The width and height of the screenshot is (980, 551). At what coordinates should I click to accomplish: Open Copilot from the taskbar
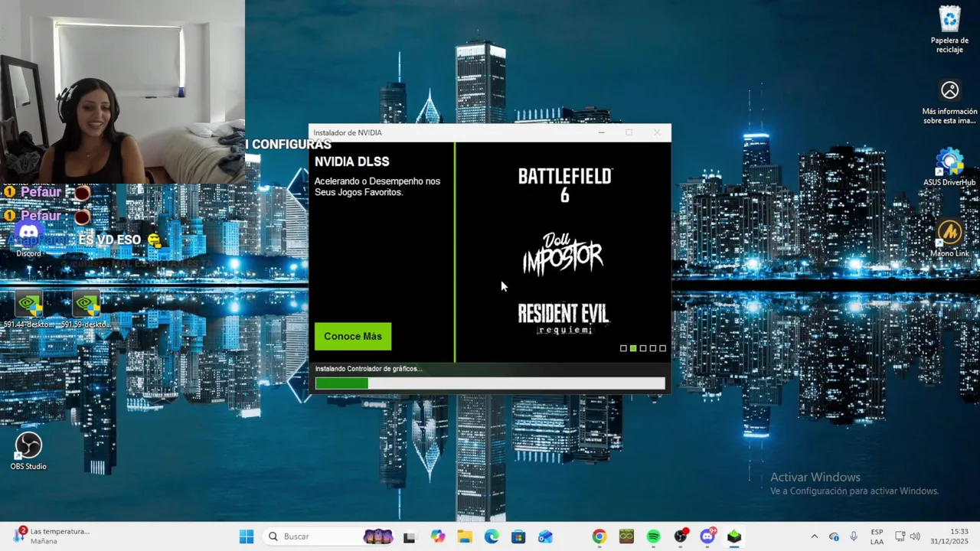(437, 536)
